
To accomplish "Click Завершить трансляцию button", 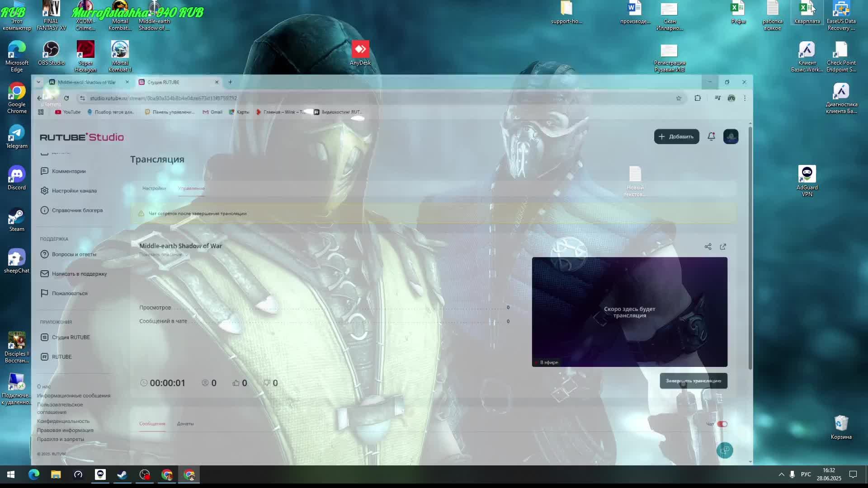I will pyautogui.click(x=693, y=381).
